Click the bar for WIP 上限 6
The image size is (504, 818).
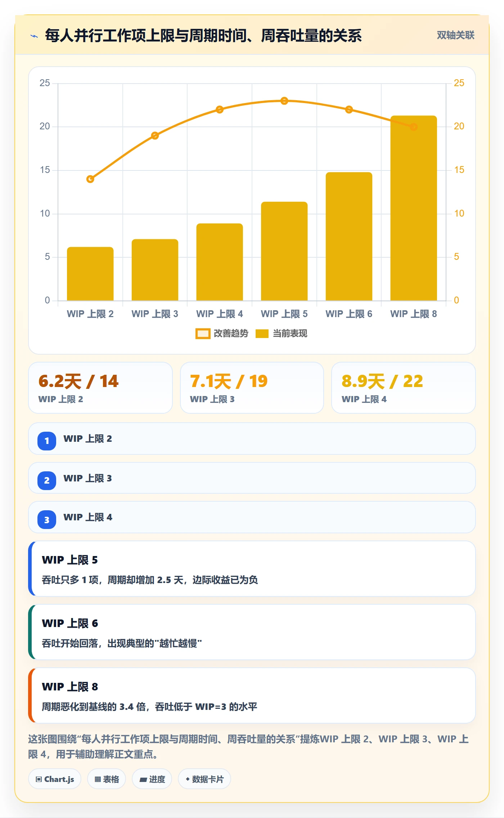[x=349, y=236]
